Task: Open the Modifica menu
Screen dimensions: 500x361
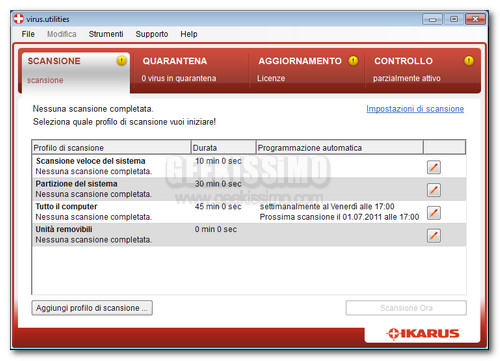Action: 62,34
